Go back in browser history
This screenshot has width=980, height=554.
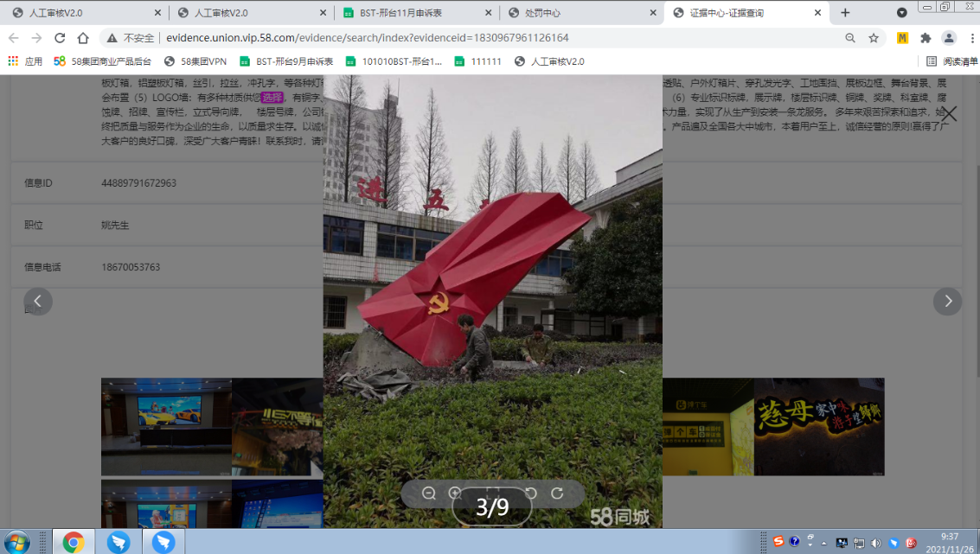[14, 38]
